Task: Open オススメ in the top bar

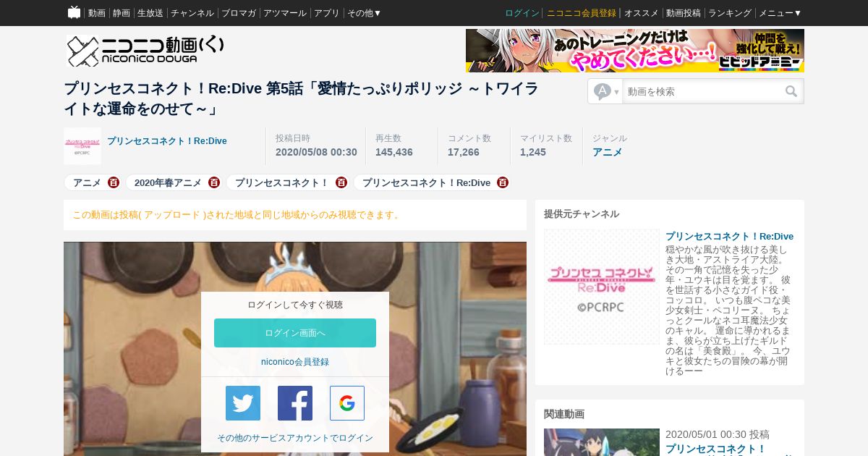Action: pyautogui.click(x=642, y=13)
